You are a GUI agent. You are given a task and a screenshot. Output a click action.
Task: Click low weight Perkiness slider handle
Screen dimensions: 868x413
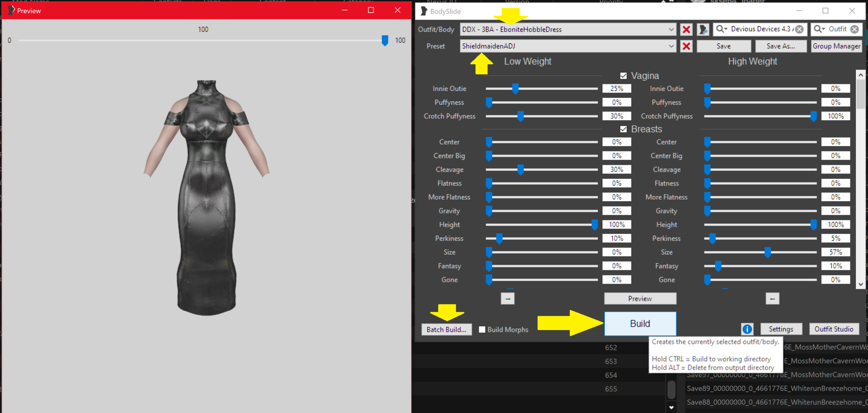click(499, 239)
